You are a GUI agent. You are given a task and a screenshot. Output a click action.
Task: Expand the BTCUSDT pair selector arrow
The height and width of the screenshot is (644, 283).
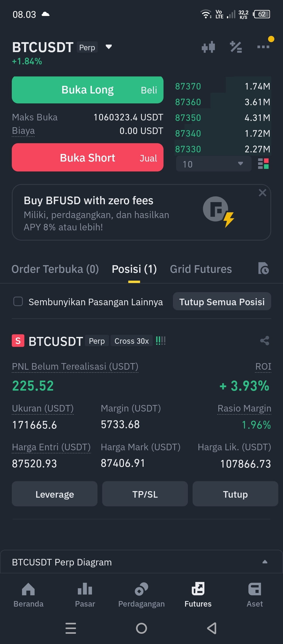click(x=109, y=47)
